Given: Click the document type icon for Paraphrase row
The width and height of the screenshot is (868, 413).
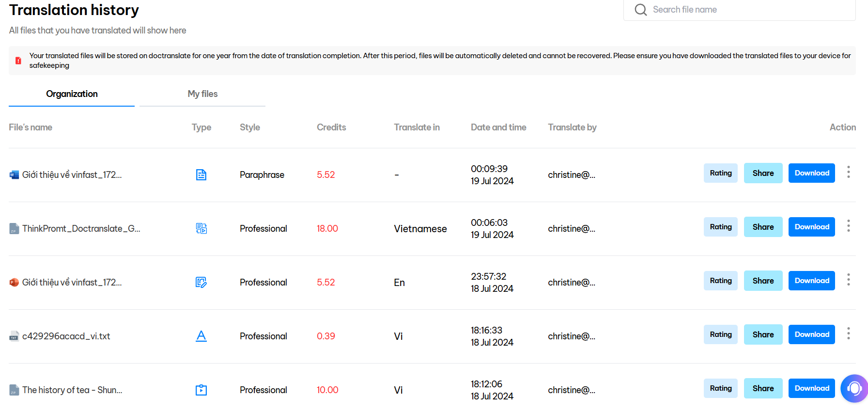Looking at the screenshot, I should point(201,175).
